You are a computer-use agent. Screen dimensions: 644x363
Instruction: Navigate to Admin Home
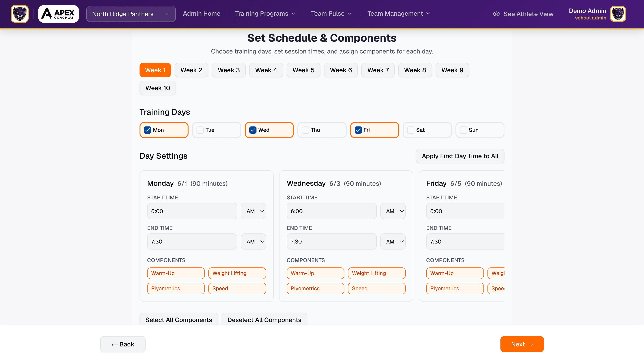(201, 13)
